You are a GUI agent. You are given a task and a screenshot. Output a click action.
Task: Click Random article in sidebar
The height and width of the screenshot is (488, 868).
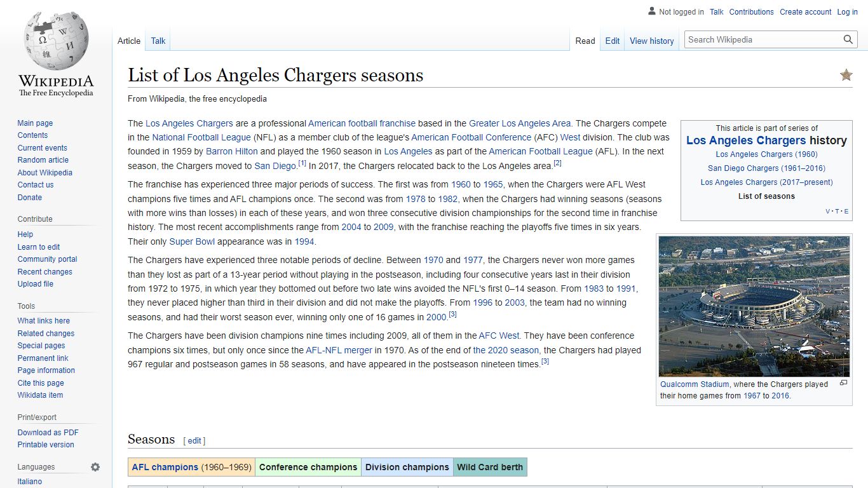[x=43, y=160]
